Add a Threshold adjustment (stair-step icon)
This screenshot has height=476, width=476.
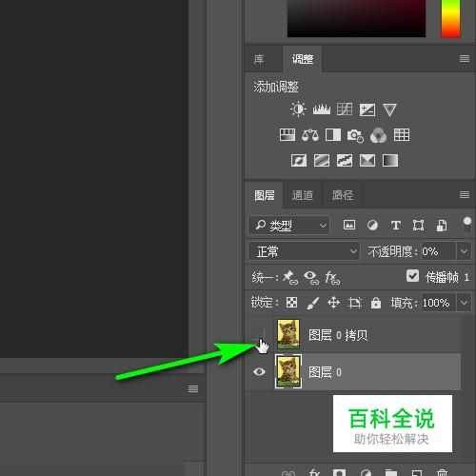(345, 160)
